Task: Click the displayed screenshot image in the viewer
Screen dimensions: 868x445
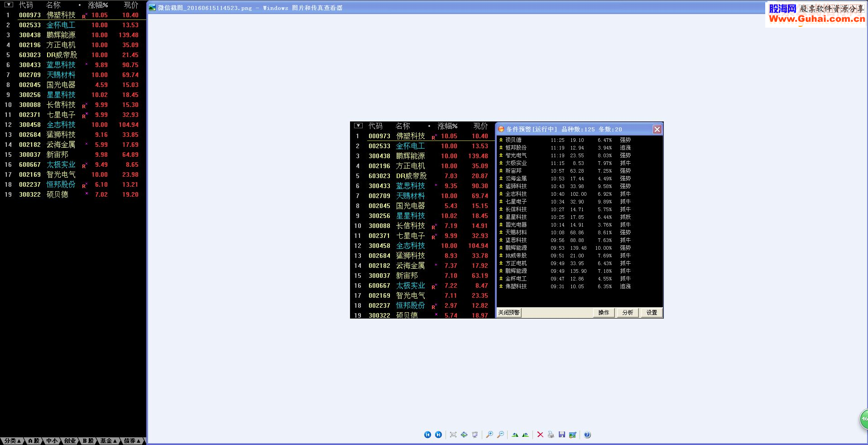Action: pyautogui.click(x=507, y=220)
